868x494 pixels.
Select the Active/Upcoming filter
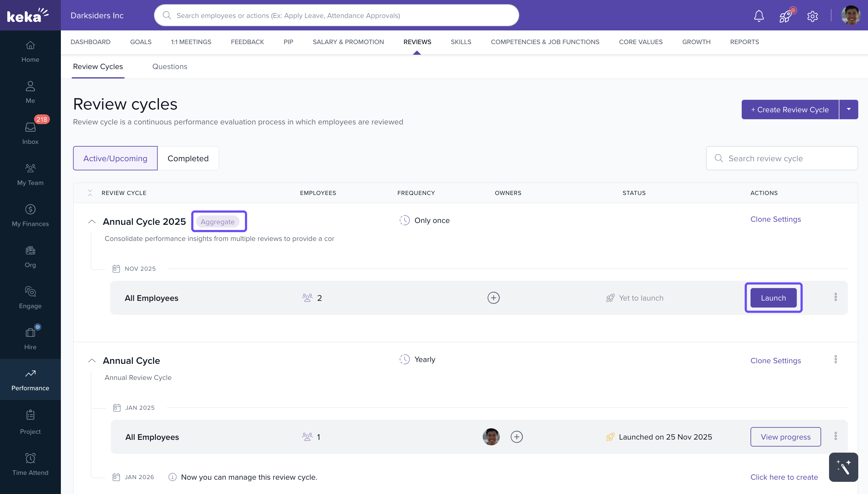[115, 158]
